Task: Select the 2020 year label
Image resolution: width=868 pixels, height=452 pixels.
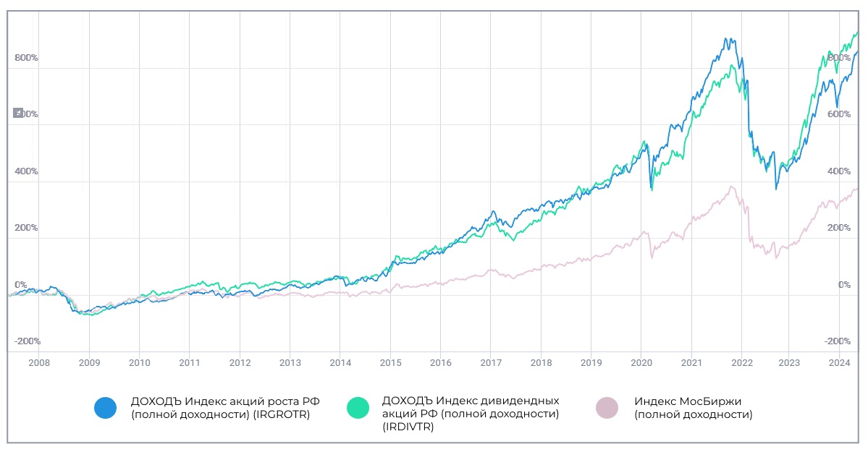Action: coord(641,363)
